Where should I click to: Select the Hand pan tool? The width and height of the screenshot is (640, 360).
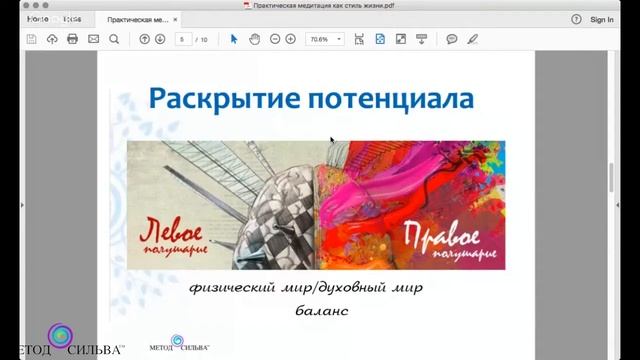point(255,39)
